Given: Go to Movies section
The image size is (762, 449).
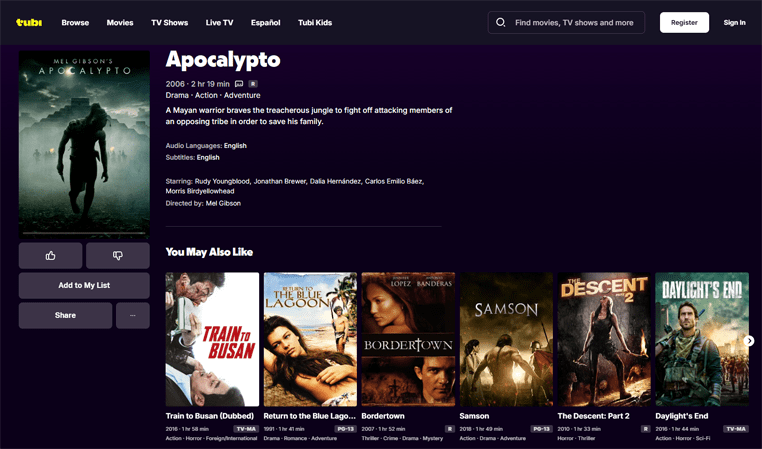Looking at the screenshot, I should pyautogui.click(x=120, y=22).
